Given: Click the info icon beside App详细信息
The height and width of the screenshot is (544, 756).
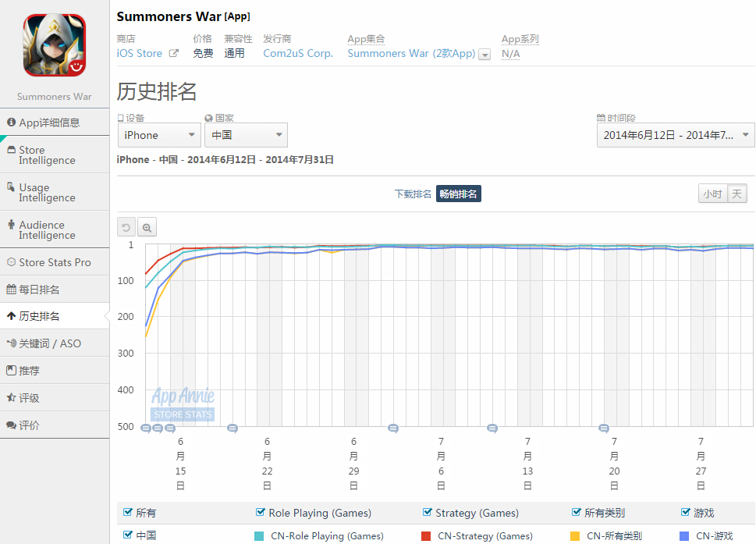Looking at the screenshot, I should (11, 123).
